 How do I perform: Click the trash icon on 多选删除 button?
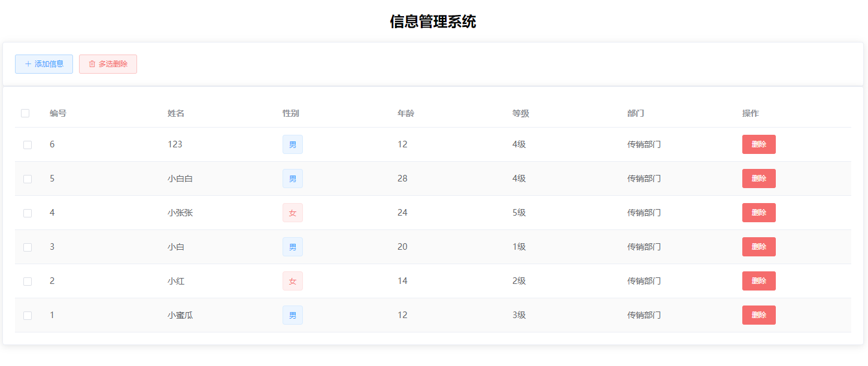pyautogui.click(x=92, y=63)
